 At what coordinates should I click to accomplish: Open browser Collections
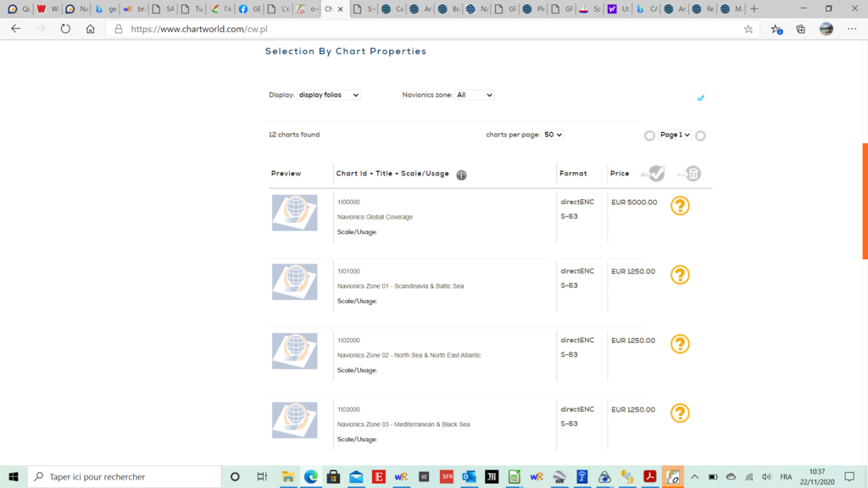801,30
